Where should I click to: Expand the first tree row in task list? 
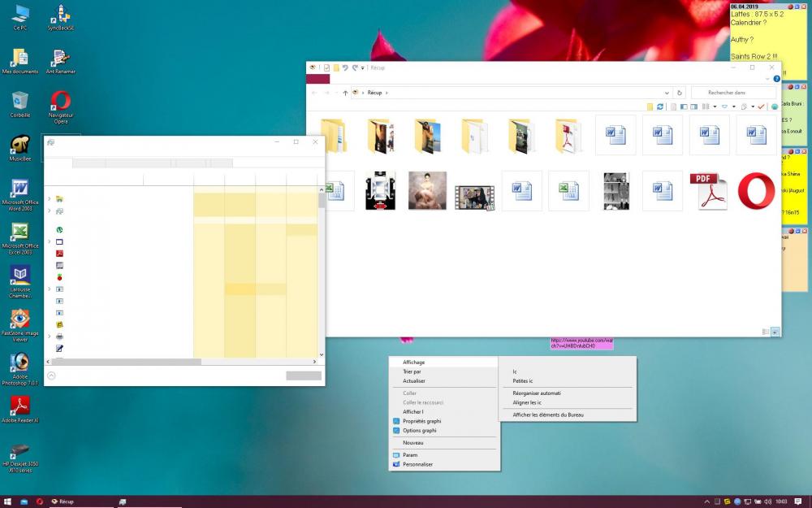click(x=50, y=199)
